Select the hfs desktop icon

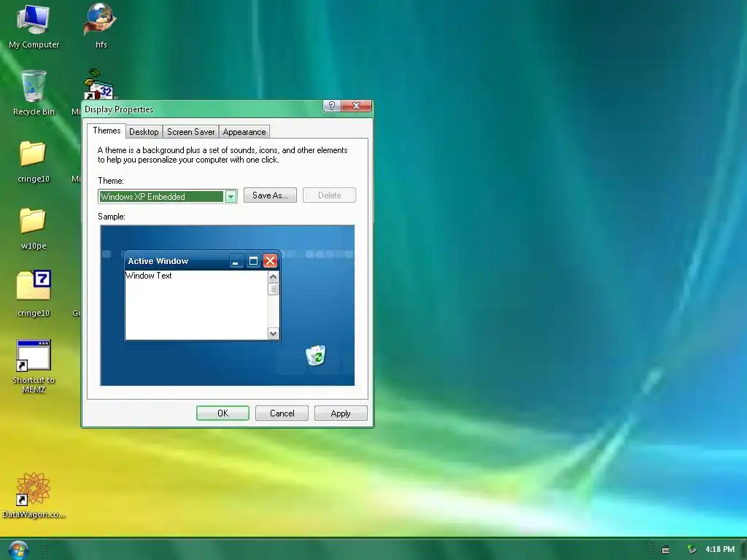101,26
